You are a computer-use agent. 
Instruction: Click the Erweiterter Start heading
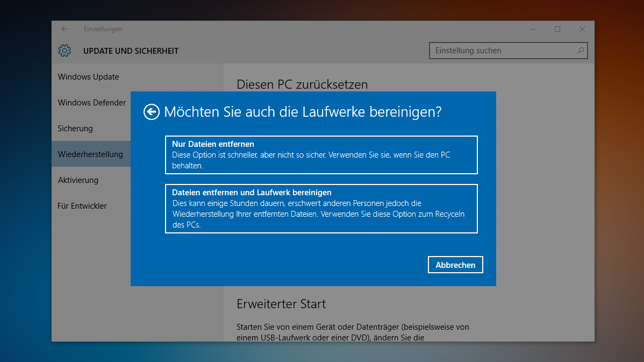pos(281,304)
